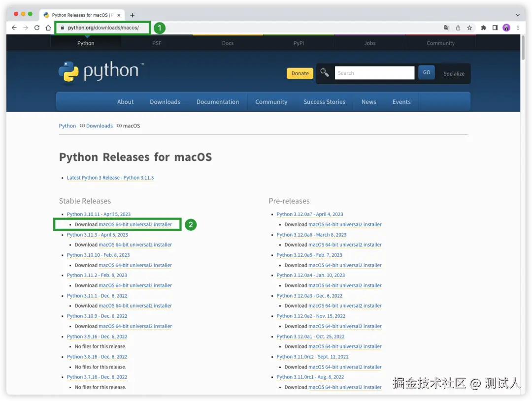Toggle the browser side panel icon
This screenshot has height=401, width=532.
495,28
